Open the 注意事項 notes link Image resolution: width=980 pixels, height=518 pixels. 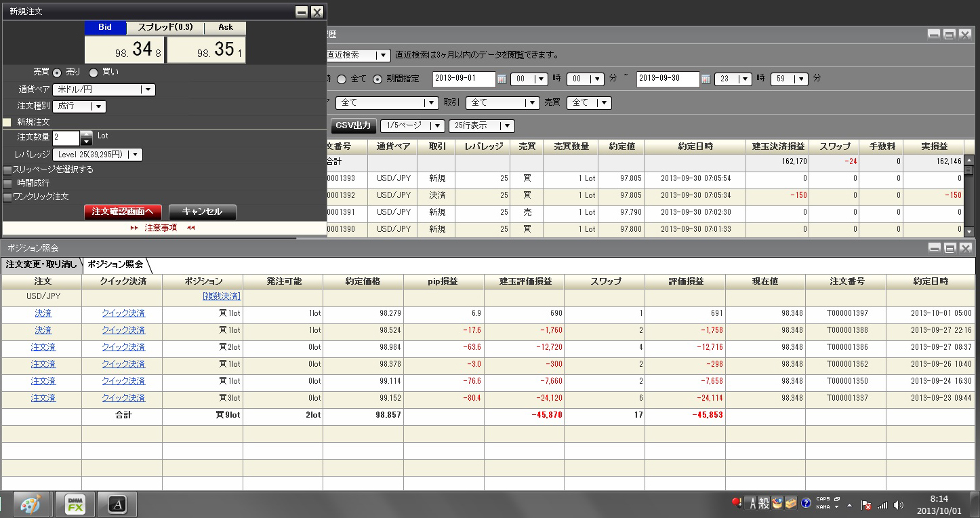[x=161, y=228]
